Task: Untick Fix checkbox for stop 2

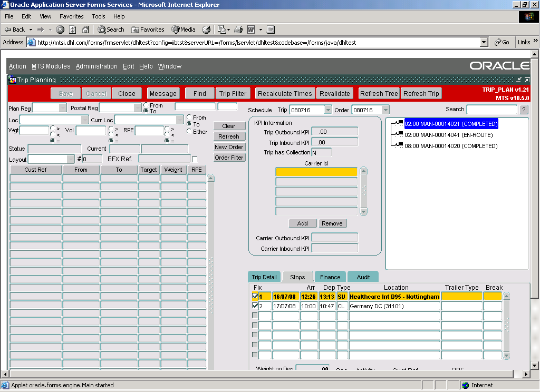Action: click(x=255, y=305)
